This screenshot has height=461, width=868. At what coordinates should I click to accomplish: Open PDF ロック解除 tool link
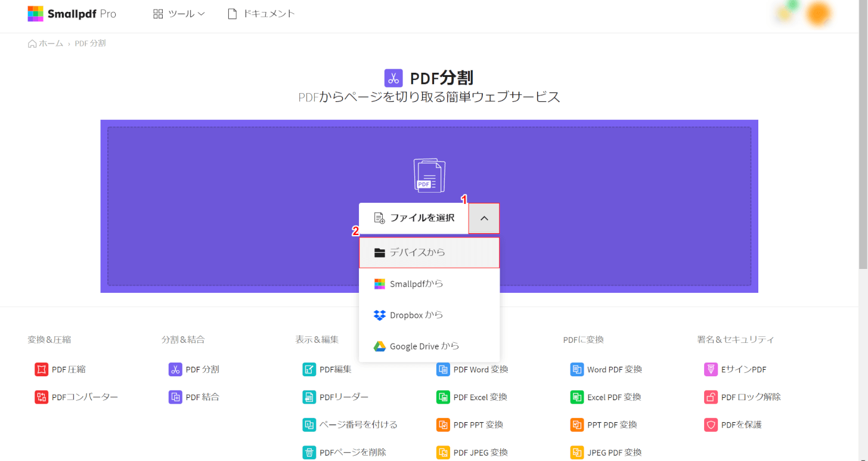pos(751,397)
